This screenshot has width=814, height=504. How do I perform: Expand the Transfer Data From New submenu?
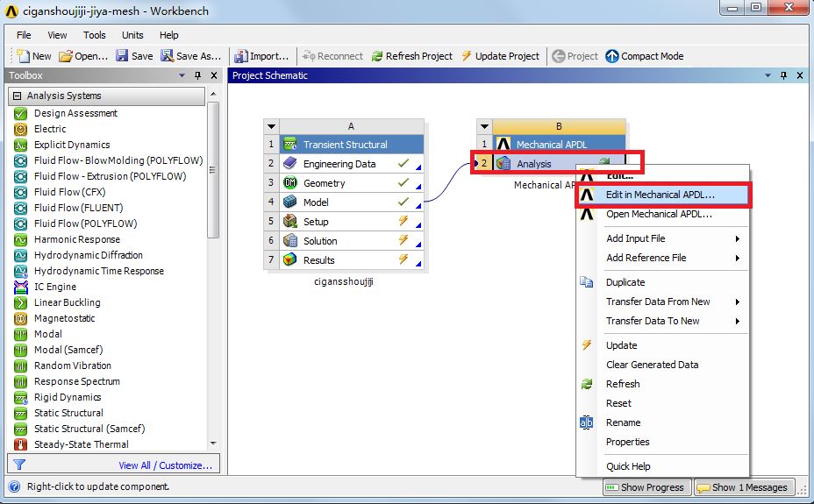[663, 302]
